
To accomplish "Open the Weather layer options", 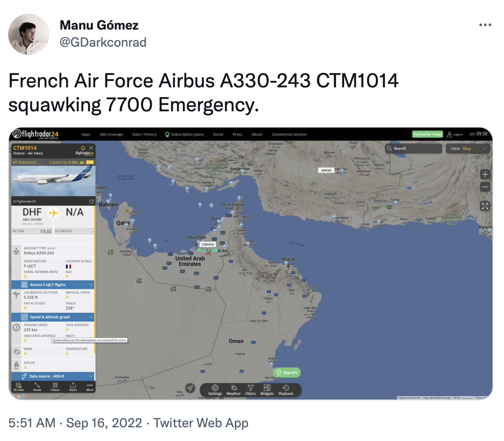I will pyautogui.click(x=234, y=389).
